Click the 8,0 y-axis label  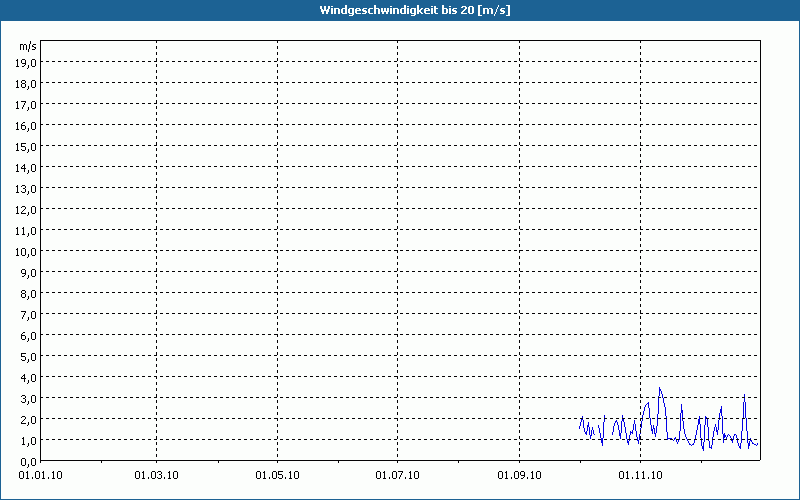coord(28,294)
